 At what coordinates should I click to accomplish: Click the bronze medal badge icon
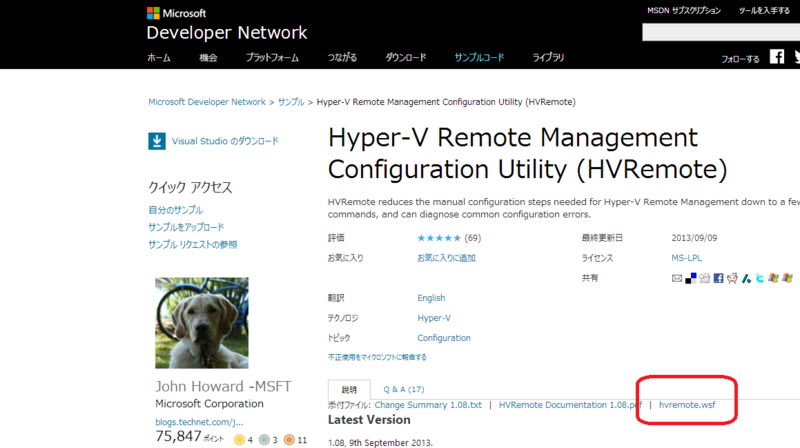coord(289,439)
